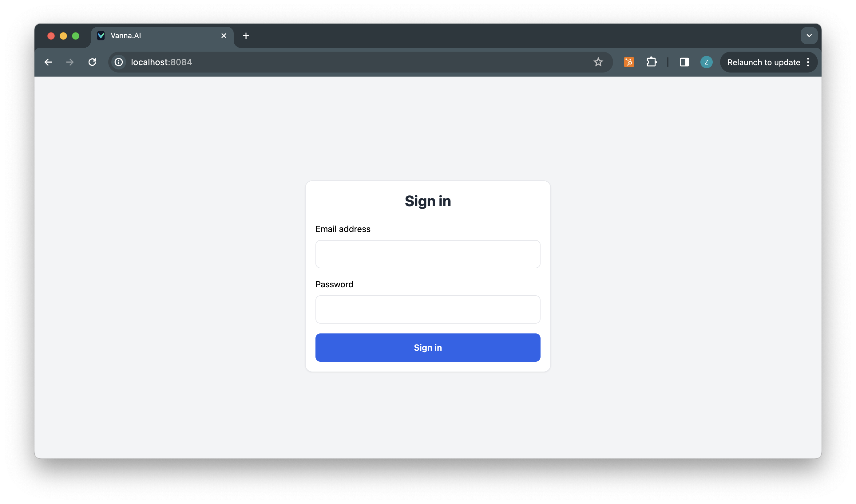Viewport: 856px width, 504px height.
Task: Click the extensions puzzle piece icon
Action: pyautogui.click(x=652, y=62)
